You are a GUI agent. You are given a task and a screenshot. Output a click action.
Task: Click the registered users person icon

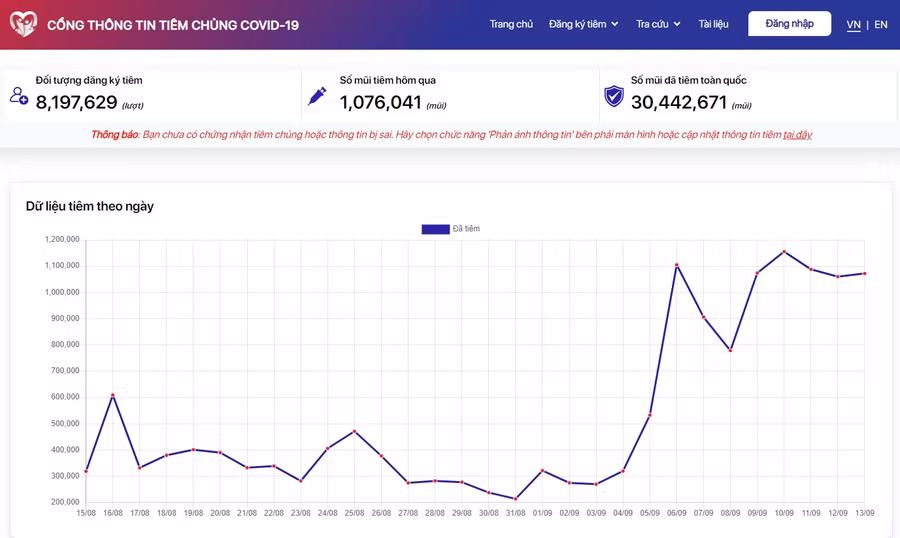[18, 96]
